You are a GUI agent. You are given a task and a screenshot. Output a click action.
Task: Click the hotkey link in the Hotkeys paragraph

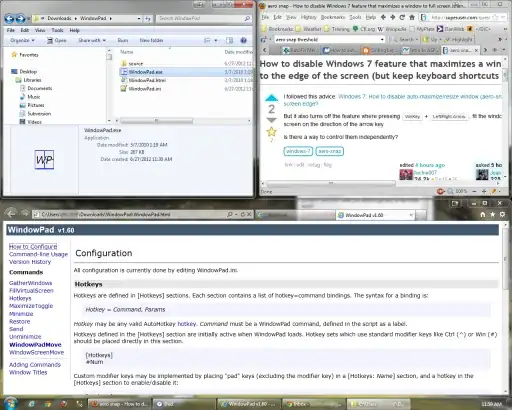[x=187, y=324]
